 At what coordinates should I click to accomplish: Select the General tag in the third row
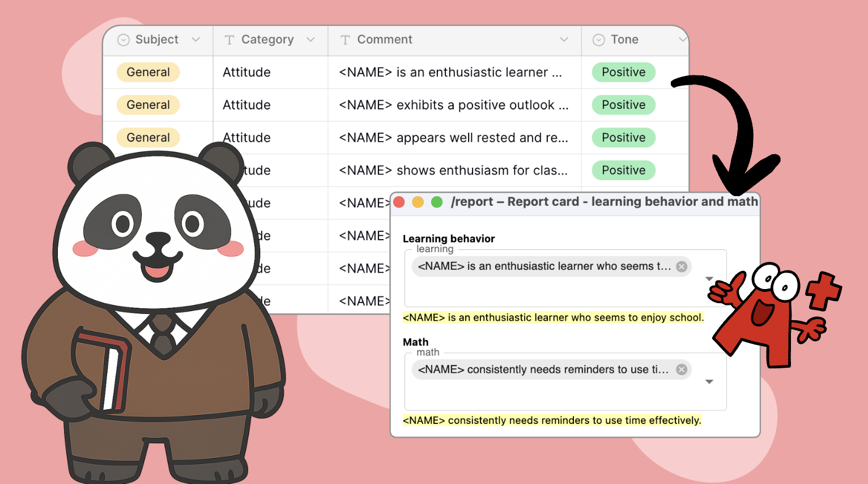[x=148, y=138]
